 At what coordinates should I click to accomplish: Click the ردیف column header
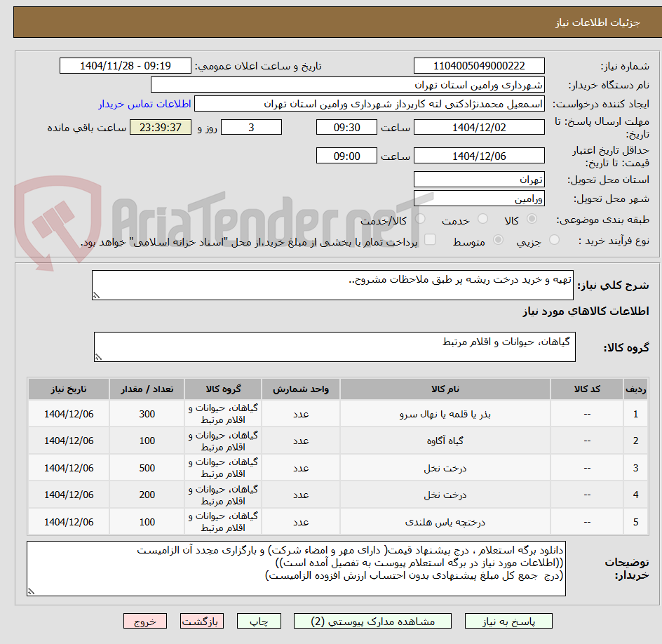pyautogui.click(x=635, y=389)
